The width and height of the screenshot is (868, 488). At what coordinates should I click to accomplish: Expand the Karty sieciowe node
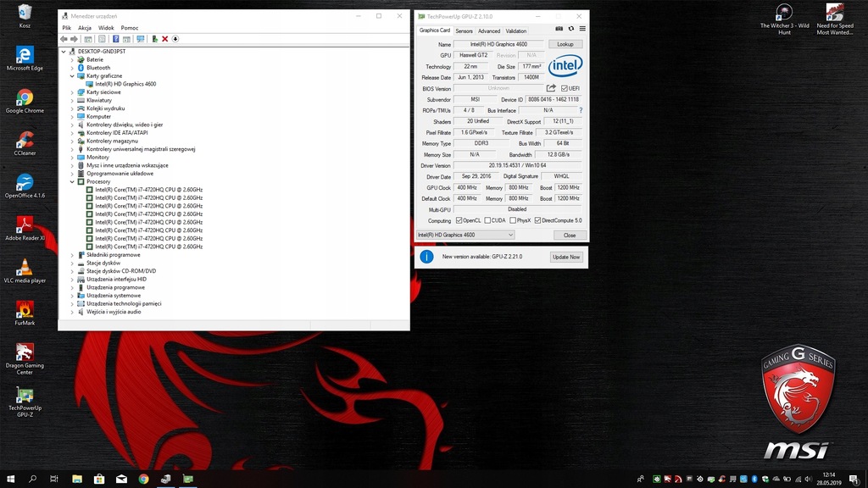[72, 92]
